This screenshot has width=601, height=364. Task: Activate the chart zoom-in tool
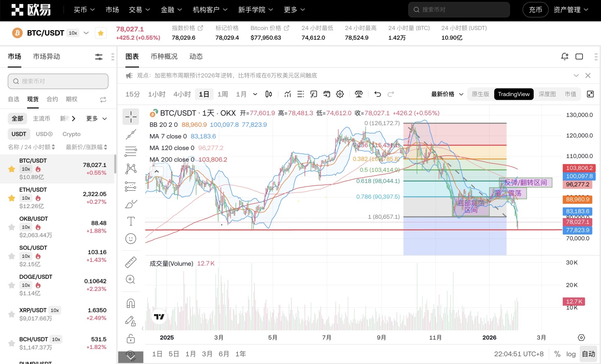[131, 280]
